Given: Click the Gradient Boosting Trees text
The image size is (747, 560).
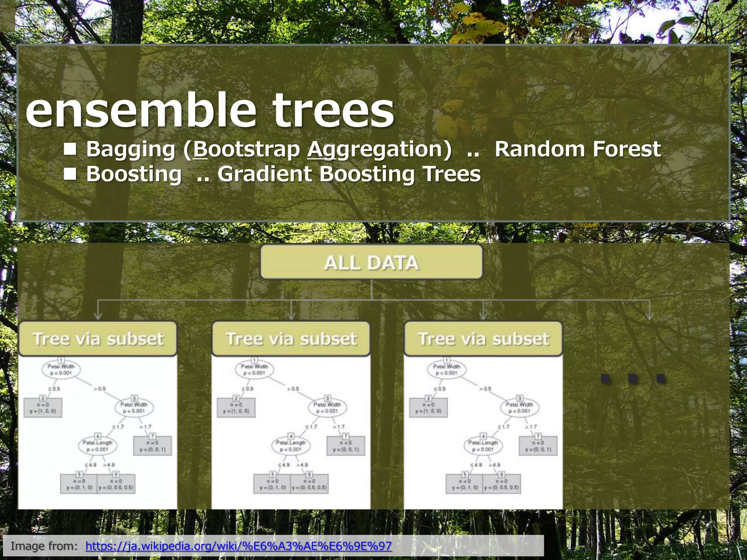Looking at the screenshot, I should click(349, 174).
